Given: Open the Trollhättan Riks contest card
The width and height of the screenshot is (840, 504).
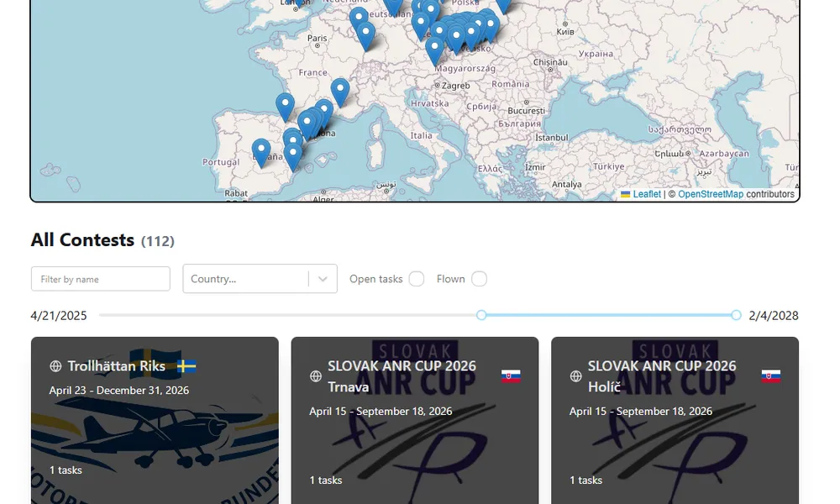Looking at the screenshot, I should (155, 420).
